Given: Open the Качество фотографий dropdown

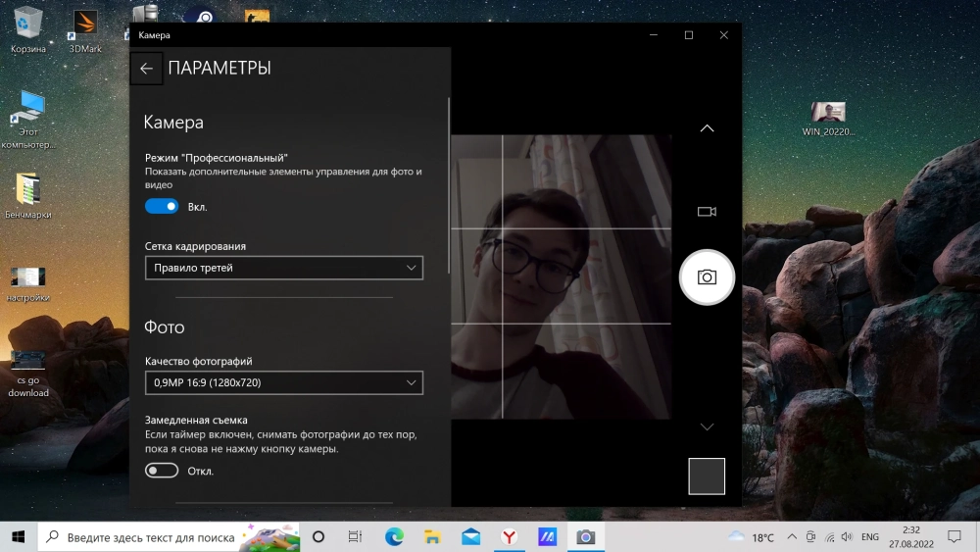Looking at the screenshot, I should pos(283,382).
